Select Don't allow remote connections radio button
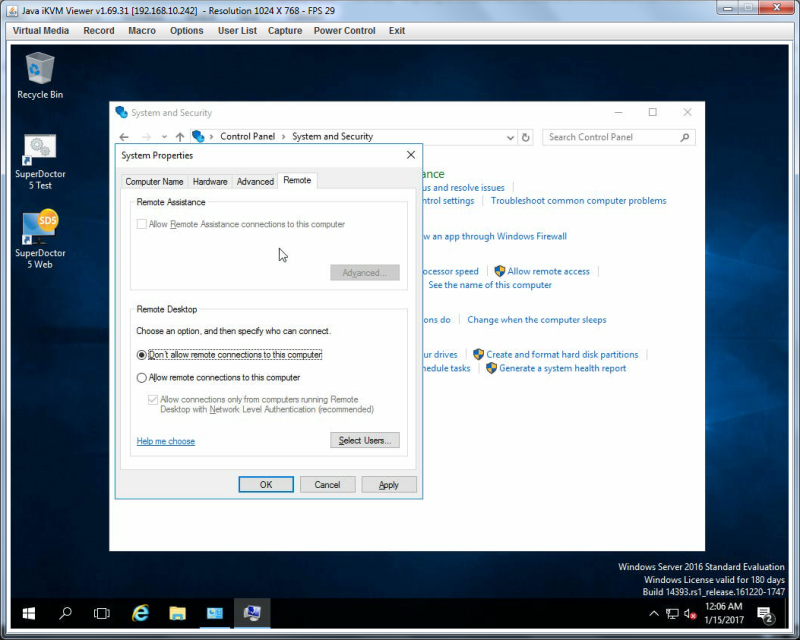This screenshot has height=640, width=800. (x=141, y=355)
